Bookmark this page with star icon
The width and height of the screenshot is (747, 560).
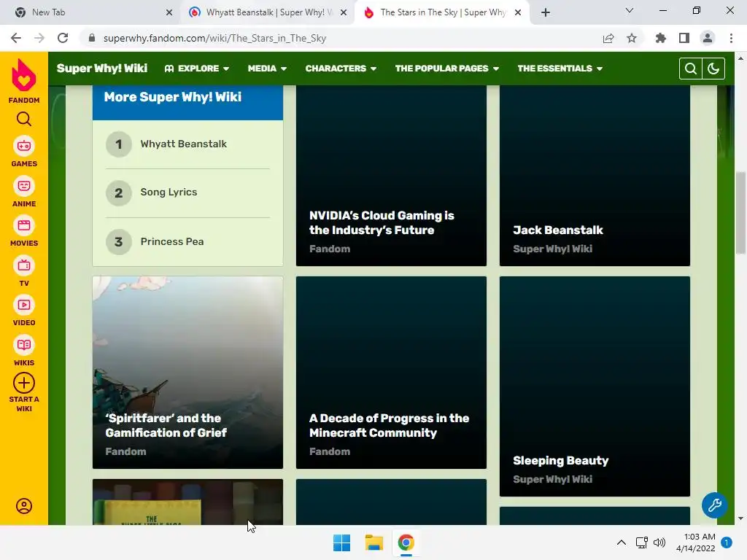pos(632,38)
